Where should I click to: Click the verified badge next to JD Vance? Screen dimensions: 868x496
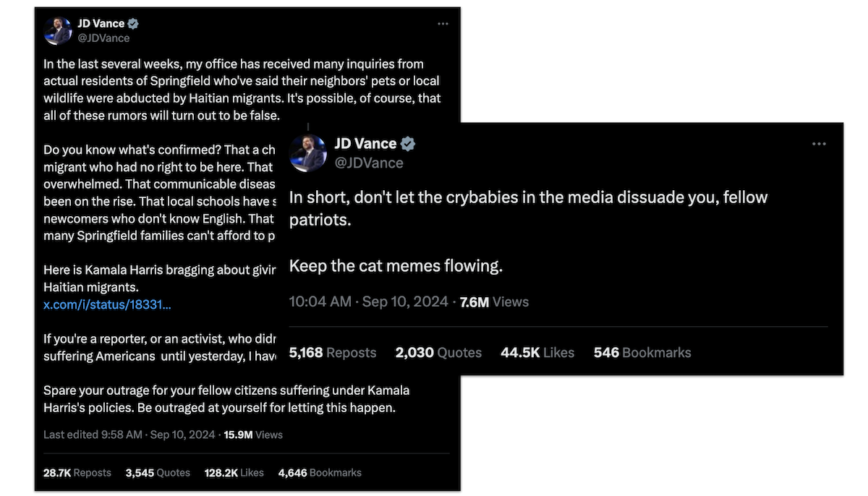click(x=132, y=23)
